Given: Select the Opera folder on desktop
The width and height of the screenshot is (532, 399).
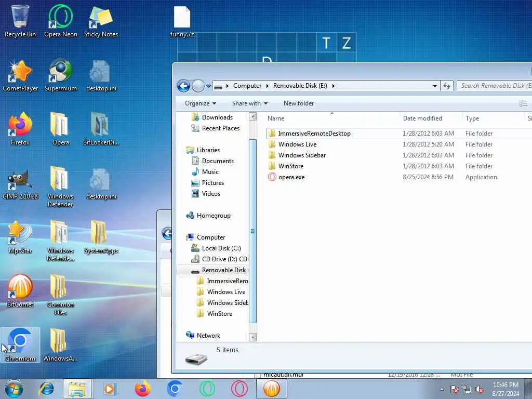Looking at the screenshot, I should click(61, 129).
